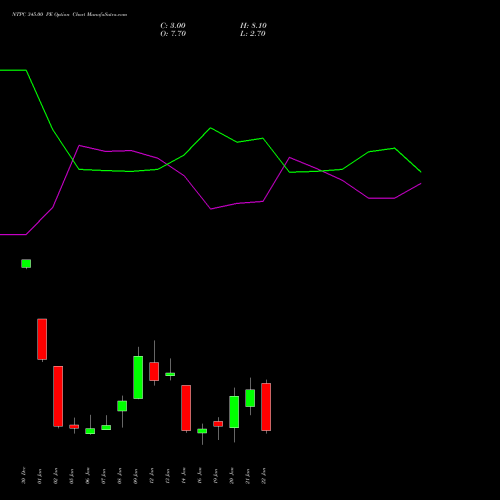Image resolution: width=500 pixels, height=500 pixels.
Task: Click the green candle for 20 Jan
Action: pos(234,412)
